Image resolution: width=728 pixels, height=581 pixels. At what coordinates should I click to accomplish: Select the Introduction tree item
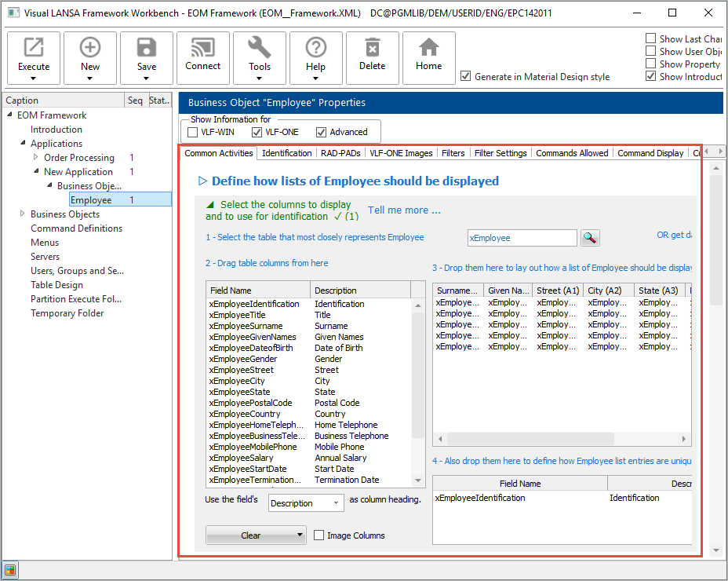[56, 130]
